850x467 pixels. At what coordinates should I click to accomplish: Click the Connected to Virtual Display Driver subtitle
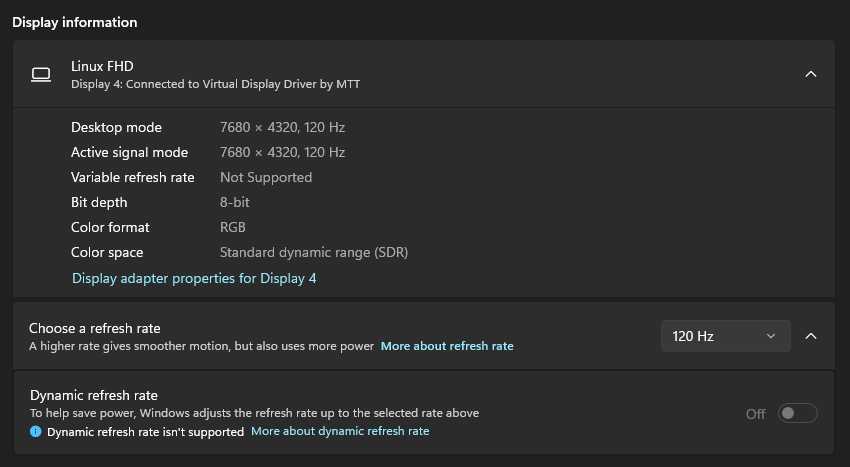click(x=215, y=84)
